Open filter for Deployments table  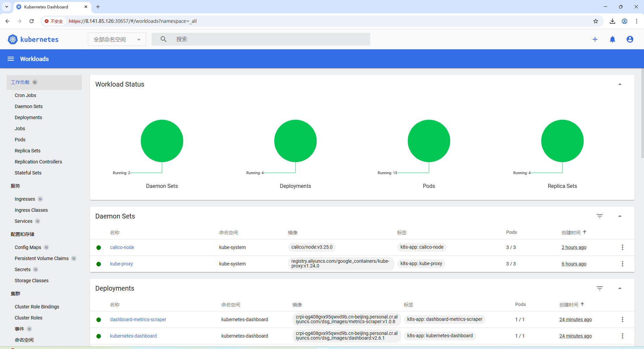[600, 288]
